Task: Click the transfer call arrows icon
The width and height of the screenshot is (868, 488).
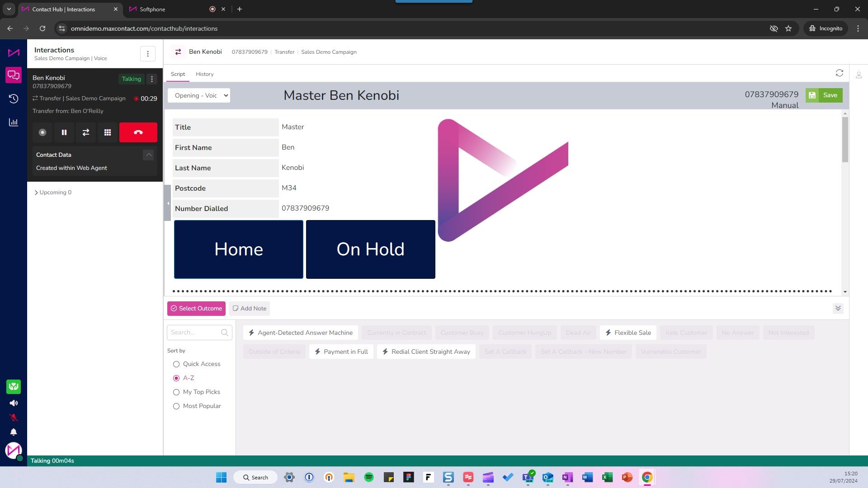Action: (86, 132)
